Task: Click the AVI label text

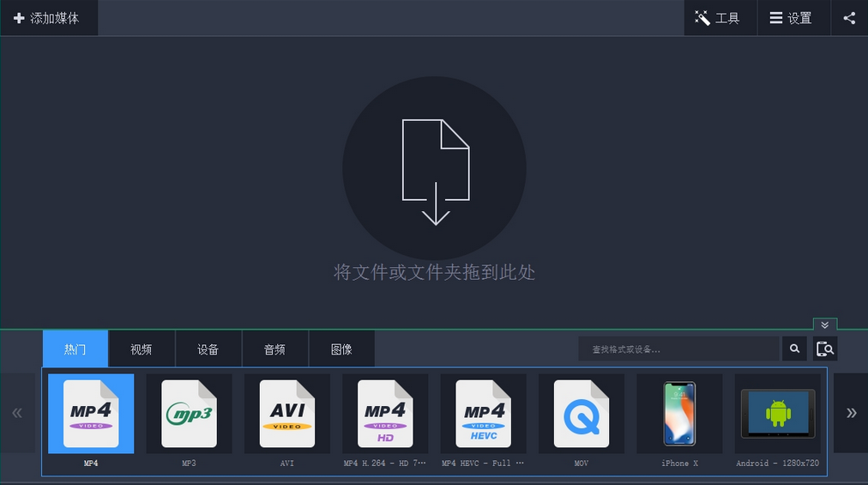Action: (x=286, y=463)
